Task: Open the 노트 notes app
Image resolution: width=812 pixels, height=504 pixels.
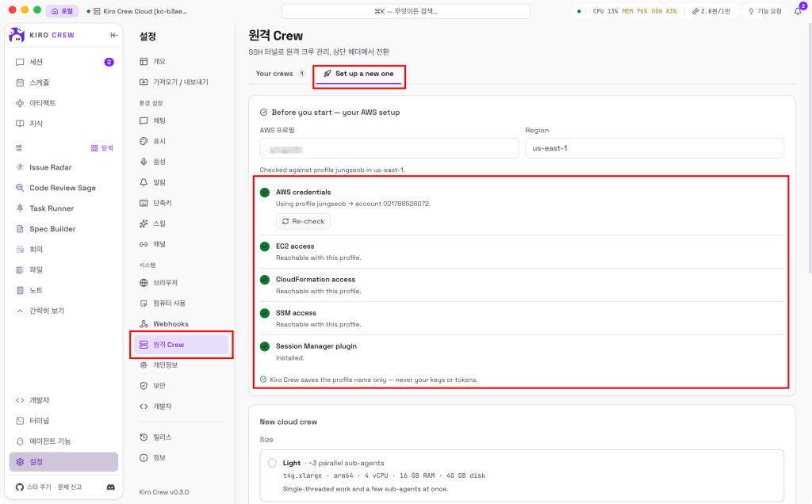Action: [x=63, y=290]
